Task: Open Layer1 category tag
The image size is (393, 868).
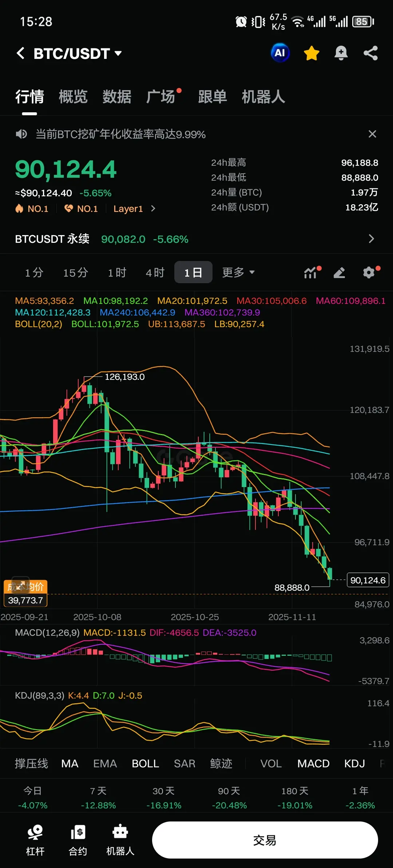Action: coord(128,209)
